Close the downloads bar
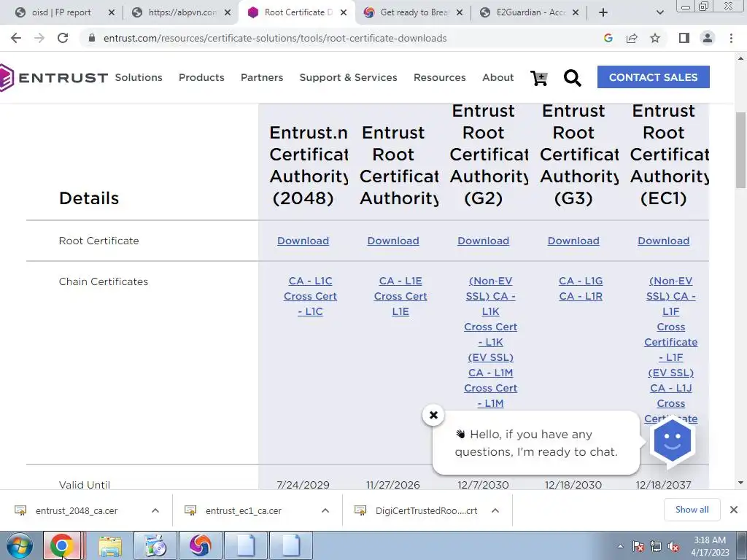Viewport: 747px width, 560px height. point(734,510)
